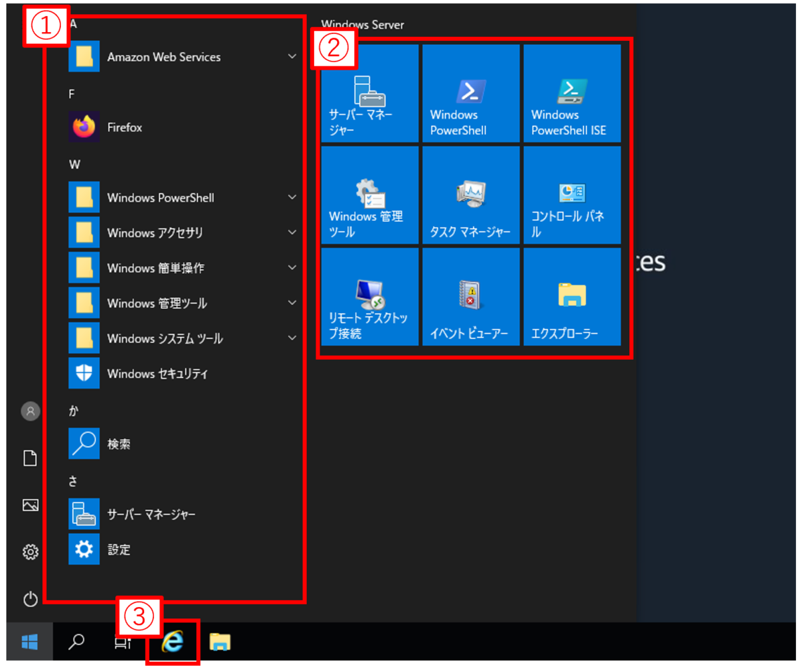804x672 pixels.
Task: Click the Windows 簡単操作 folder icon
Action: pyautogui.click(x=84, y=268)
